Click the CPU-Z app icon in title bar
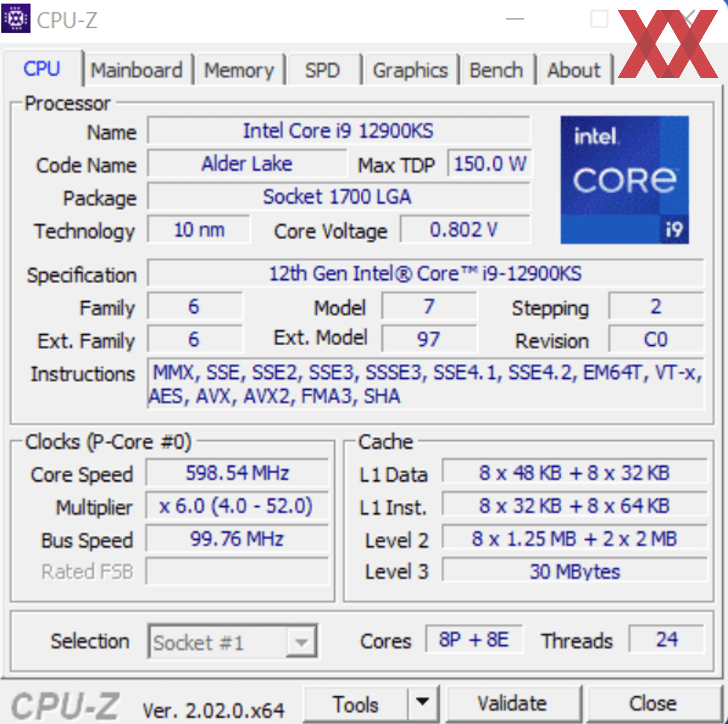This screenshot has width=728, height=724. [x=16, y=18]
